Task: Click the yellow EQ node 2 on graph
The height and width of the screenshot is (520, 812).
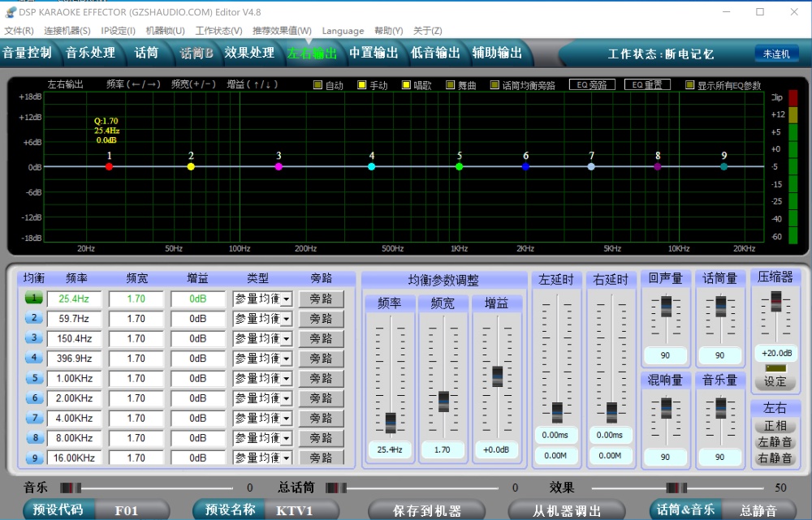Action: click(x=191, y=166)
